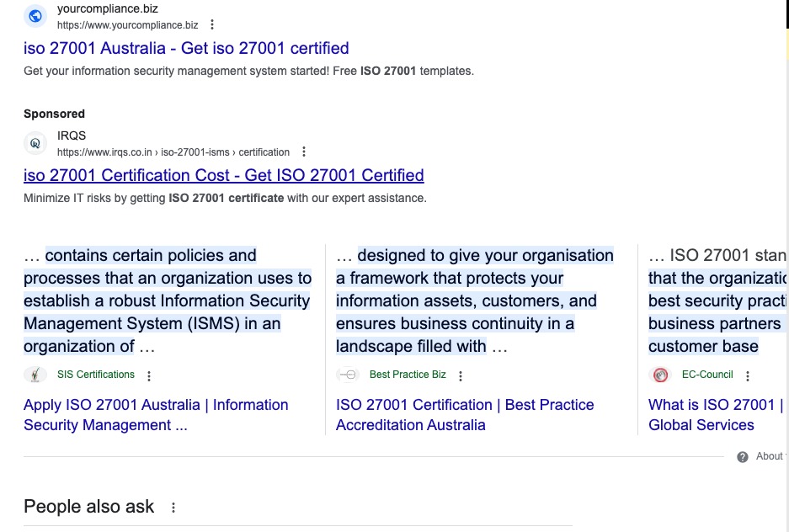Click the Best Practice Biz source name
This screenshot has height=532, width=789.
[408, 375]
